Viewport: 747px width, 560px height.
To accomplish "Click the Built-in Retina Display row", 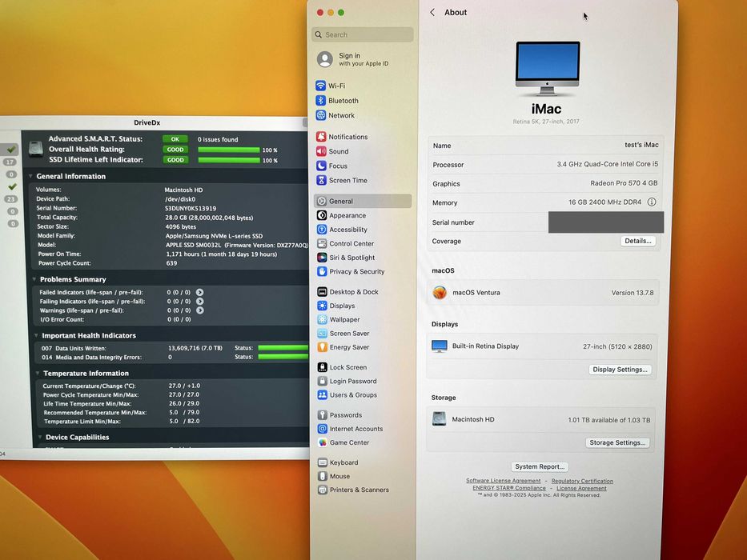I will click(x=542, y=346).
